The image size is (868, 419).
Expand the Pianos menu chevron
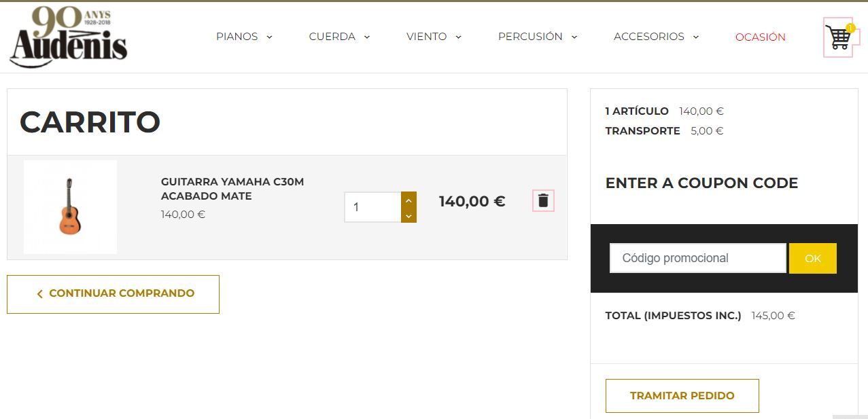pyautogui.click(x=269, y=37)
